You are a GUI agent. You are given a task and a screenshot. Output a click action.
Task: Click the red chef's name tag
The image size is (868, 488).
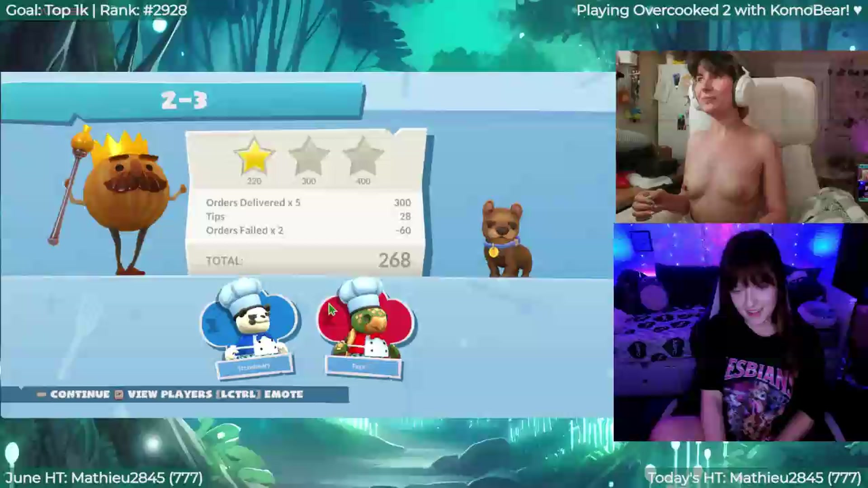[x=363, y=366]
